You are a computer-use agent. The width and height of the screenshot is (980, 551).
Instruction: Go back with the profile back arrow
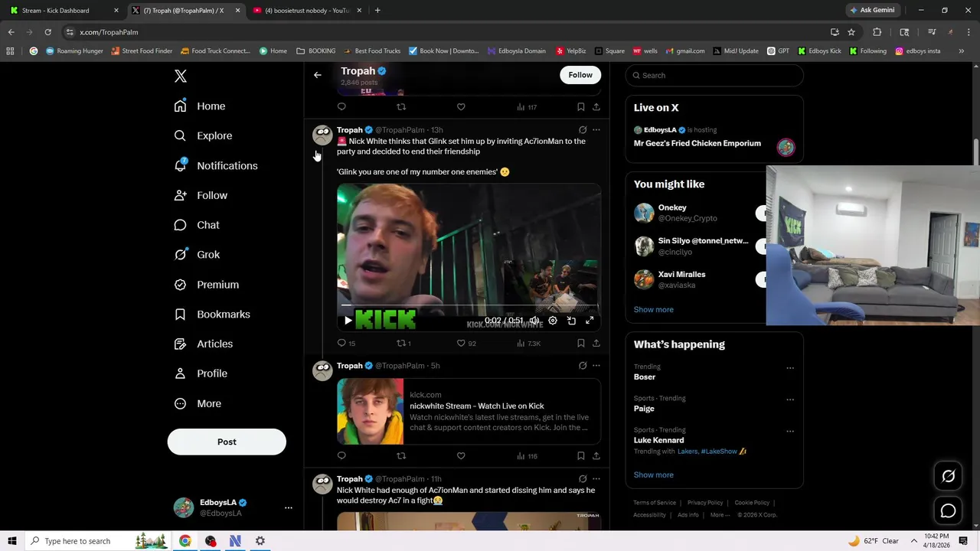coord(318,75)
